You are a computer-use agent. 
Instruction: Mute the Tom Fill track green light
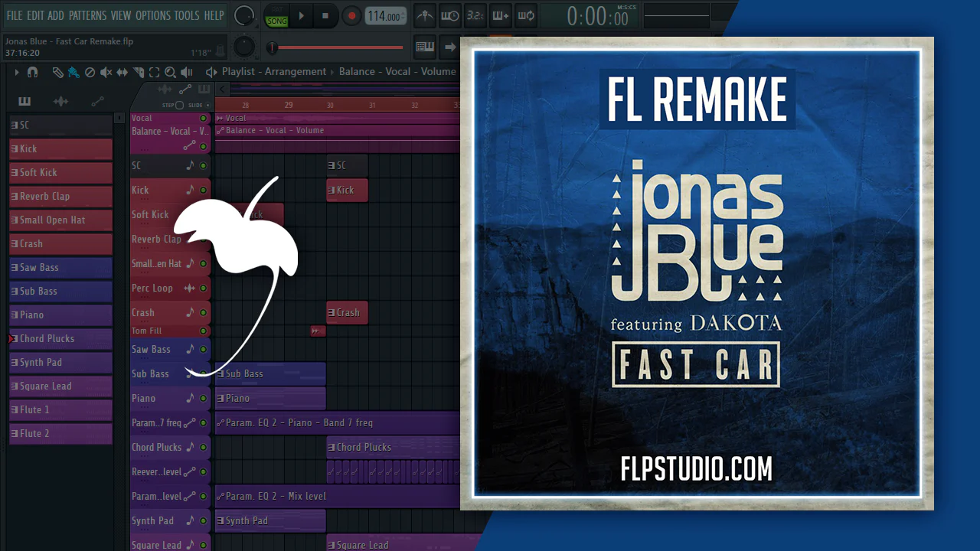click(x=204, y=331)
